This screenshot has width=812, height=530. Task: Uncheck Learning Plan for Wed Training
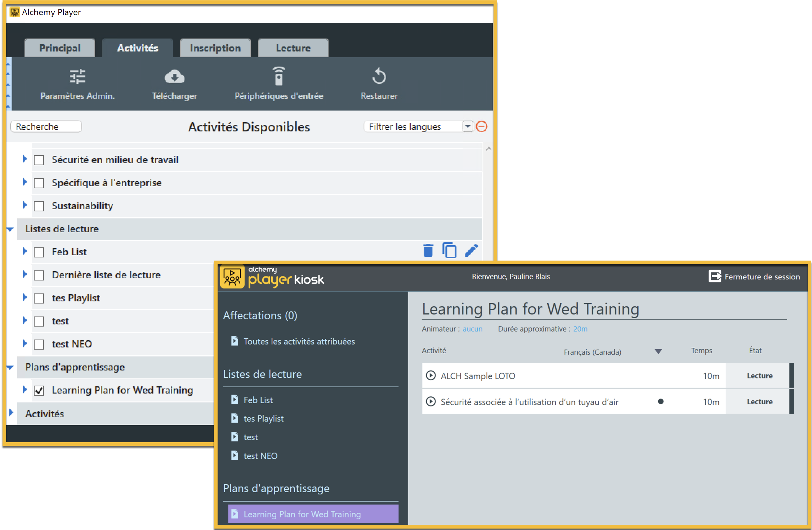point(39,390)
